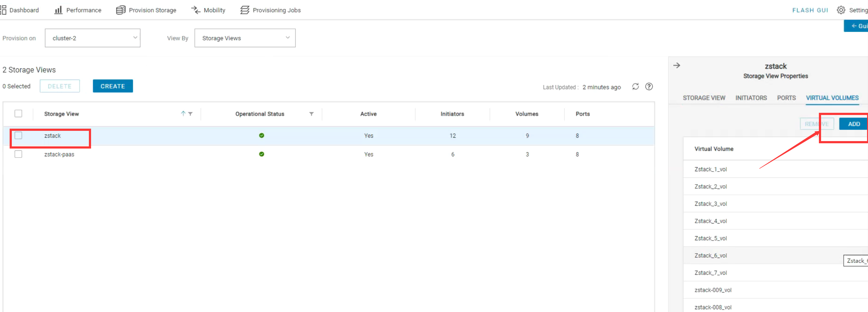Click the Storage View column filter icon
Image resolution: width=868 pixels, height=312 pixels.
coord(191,114)
